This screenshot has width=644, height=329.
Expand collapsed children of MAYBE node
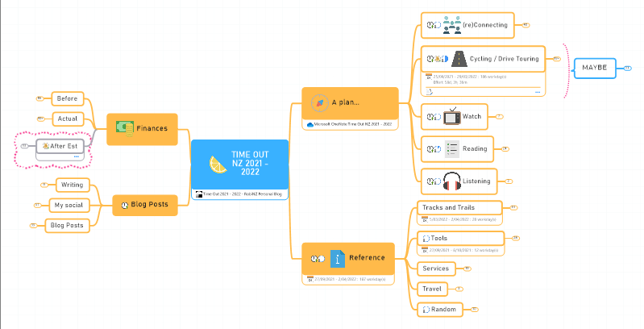pyautogui.click(x=627, y=69)
